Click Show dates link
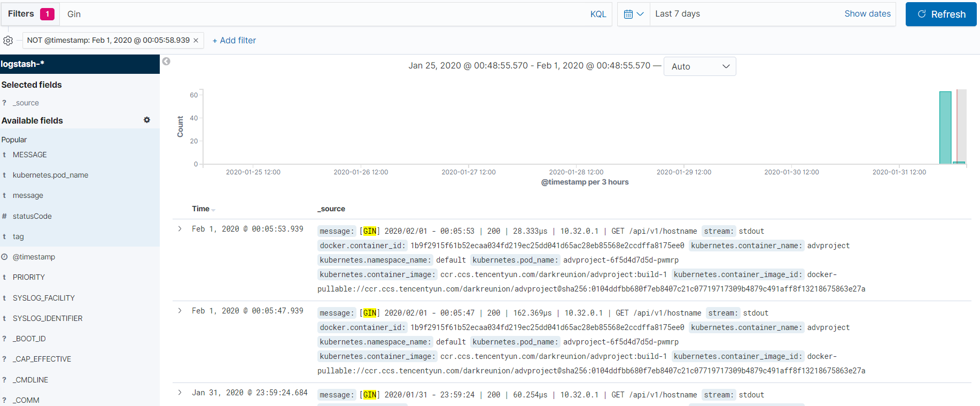The height and width of the screenshot is (406, 980). pyautogui.click(x=867, y=14)
